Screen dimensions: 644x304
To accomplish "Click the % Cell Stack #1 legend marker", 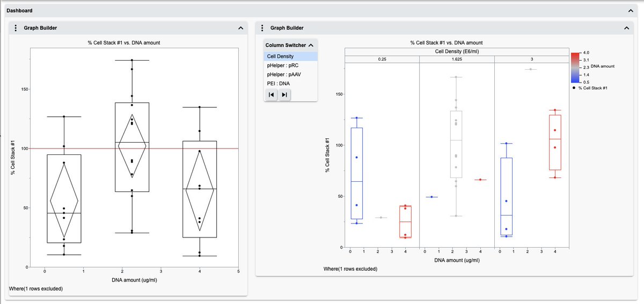I will click(574, 87).
